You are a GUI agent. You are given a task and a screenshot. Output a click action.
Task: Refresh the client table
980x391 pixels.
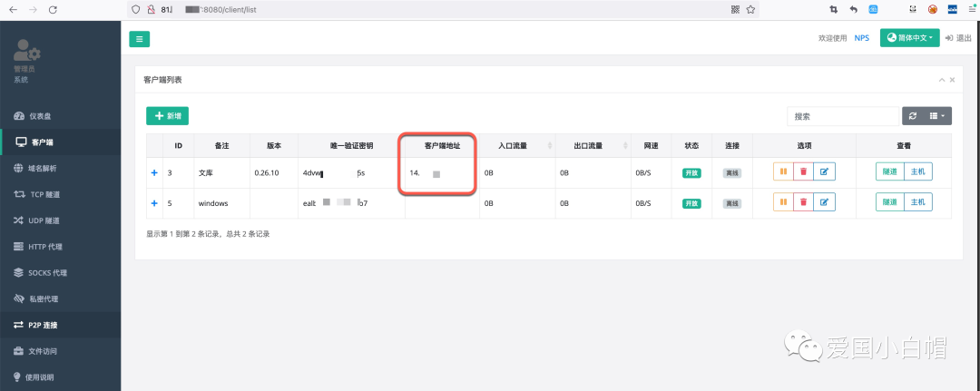tap(913, 116)
